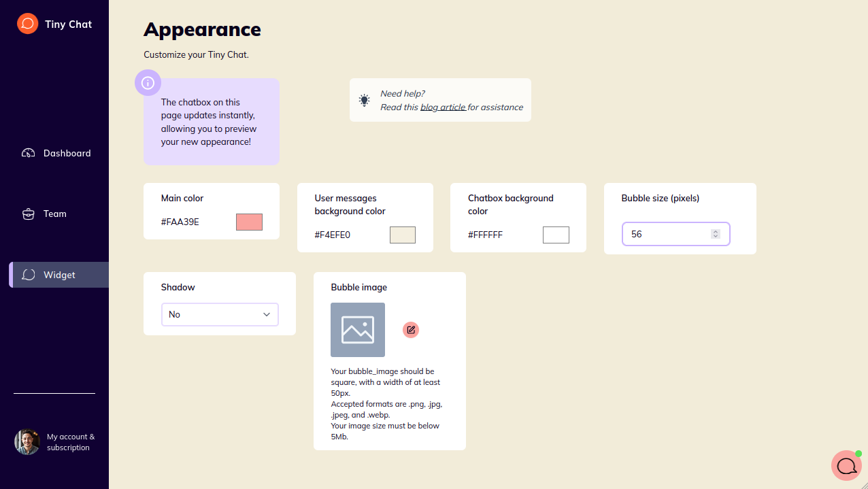The width and height of the screenshot is (868, 489).
Task: Open the Shadow dropdown
Action: [219, 314]
